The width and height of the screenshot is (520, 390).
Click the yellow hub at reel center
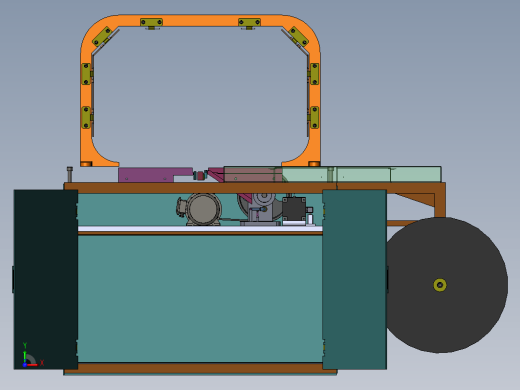click(440, 285)
